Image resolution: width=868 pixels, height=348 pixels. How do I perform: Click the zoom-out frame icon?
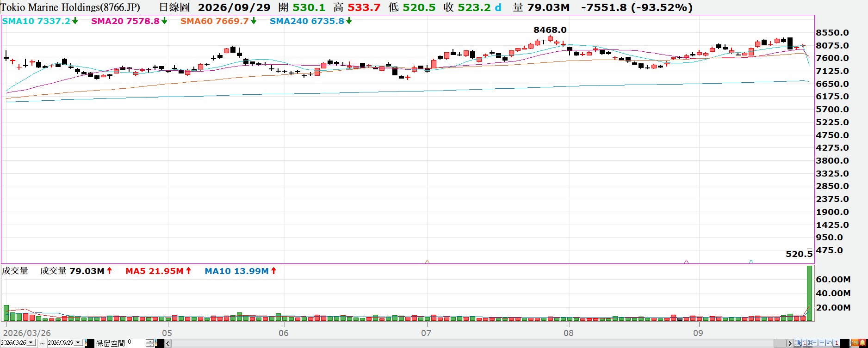(812, 342)
